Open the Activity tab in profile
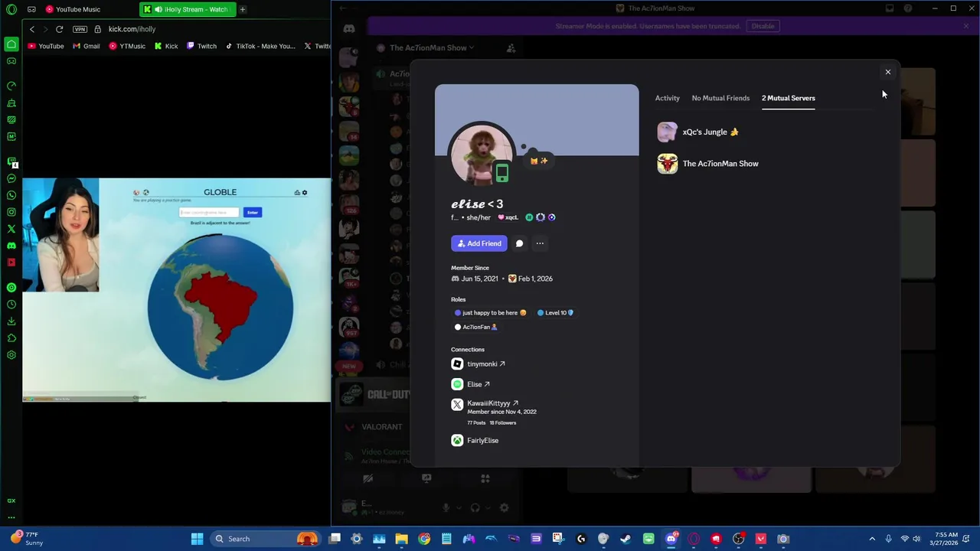Viewport: 980px width, 551px height. (x=667, y=98)
